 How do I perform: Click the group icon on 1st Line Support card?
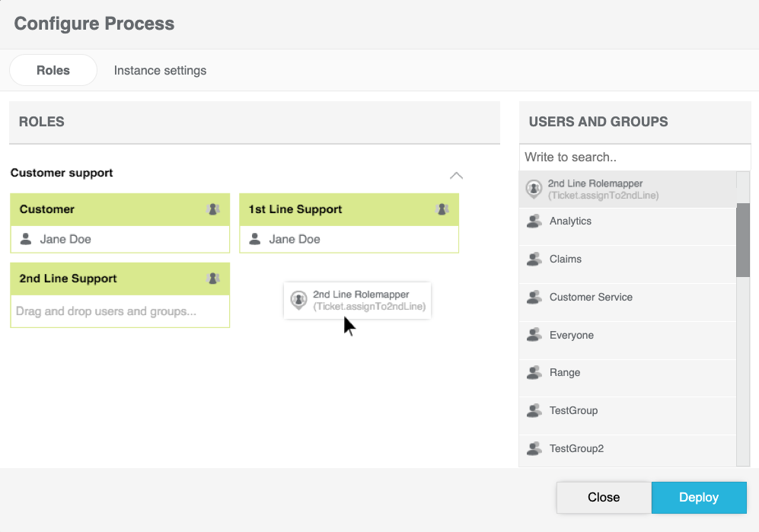pyautogui.click(x=442, y=209)
